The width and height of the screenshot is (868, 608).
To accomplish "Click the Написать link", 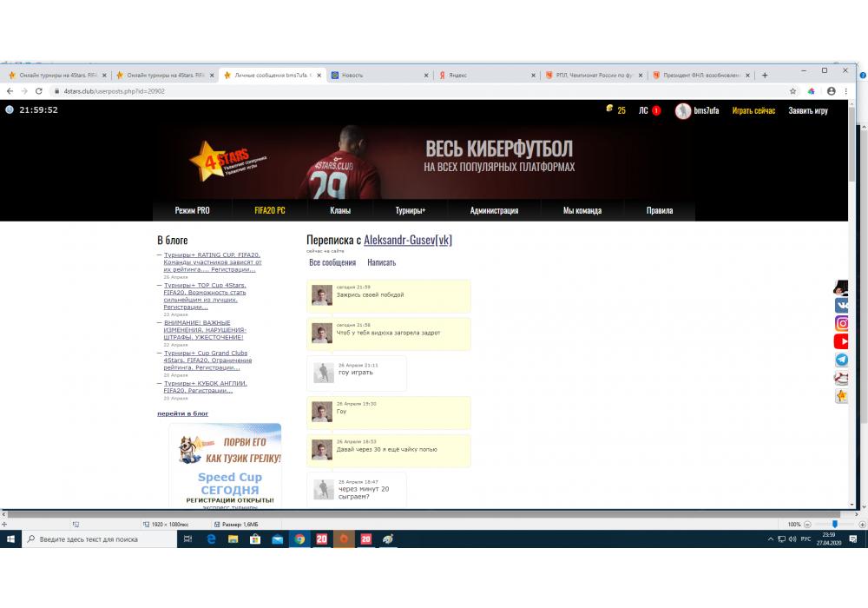I will 381,262.
